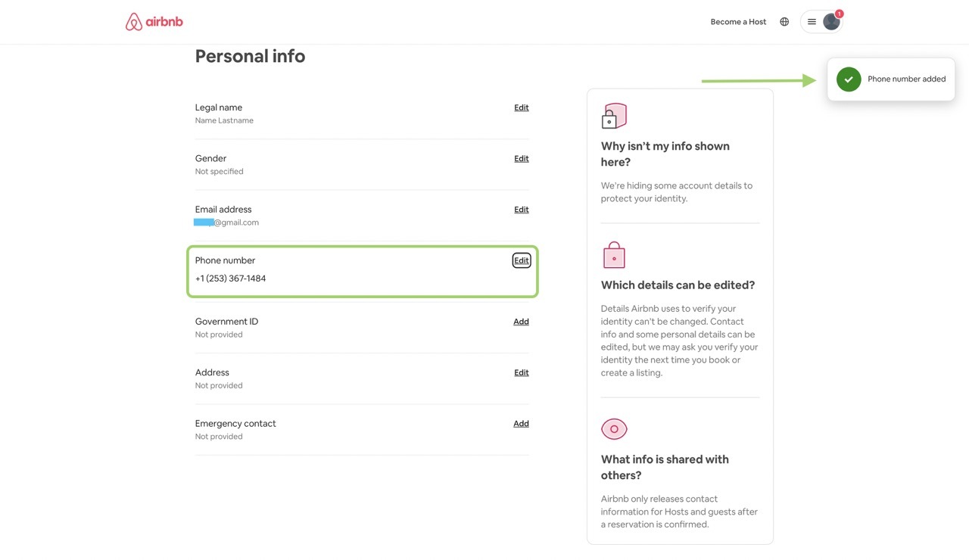Screen dimensions: 969x560
Task: Click the locked card illustration icon
Action: (614, 116)
